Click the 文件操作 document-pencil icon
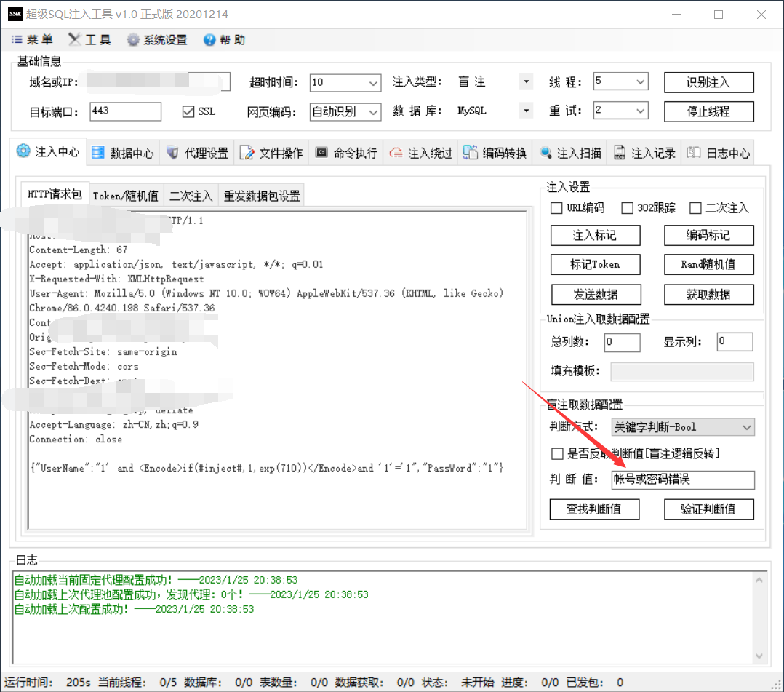The width and height of the screenshot is (784, 692). [x=247, y=153]
